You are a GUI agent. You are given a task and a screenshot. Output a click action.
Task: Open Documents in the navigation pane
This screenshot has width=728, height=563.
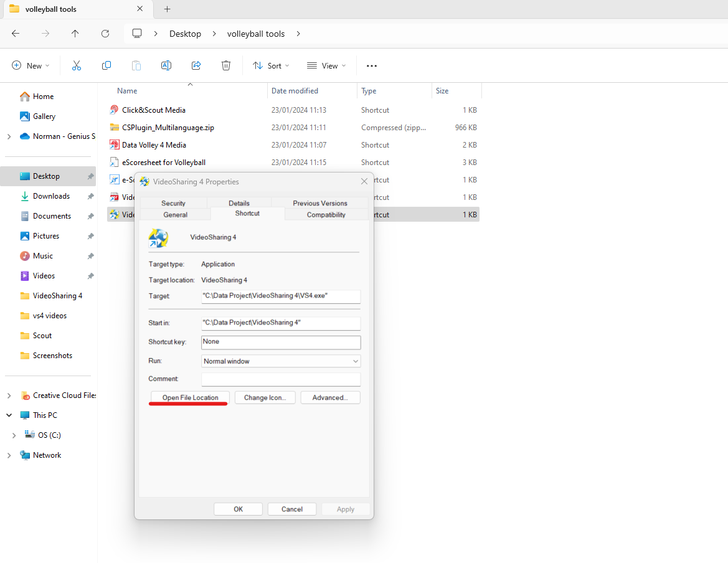(x=52, y=216)
